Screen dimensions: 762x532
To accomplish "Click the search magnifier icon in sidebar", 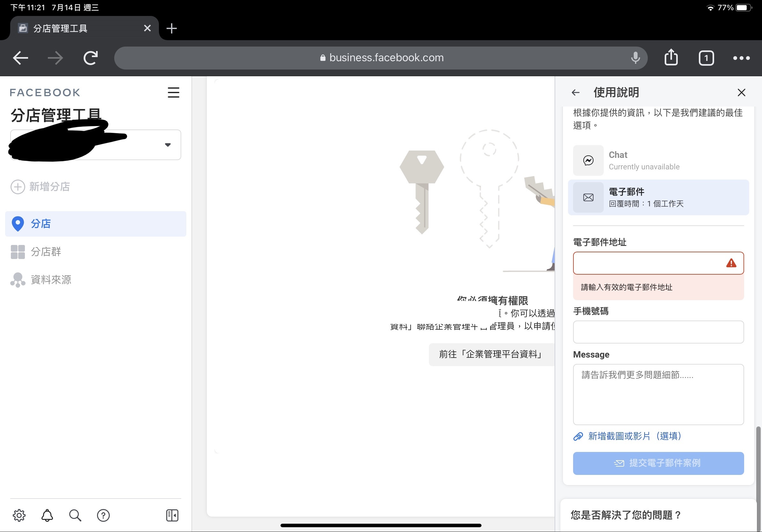I will pos(75,515).
